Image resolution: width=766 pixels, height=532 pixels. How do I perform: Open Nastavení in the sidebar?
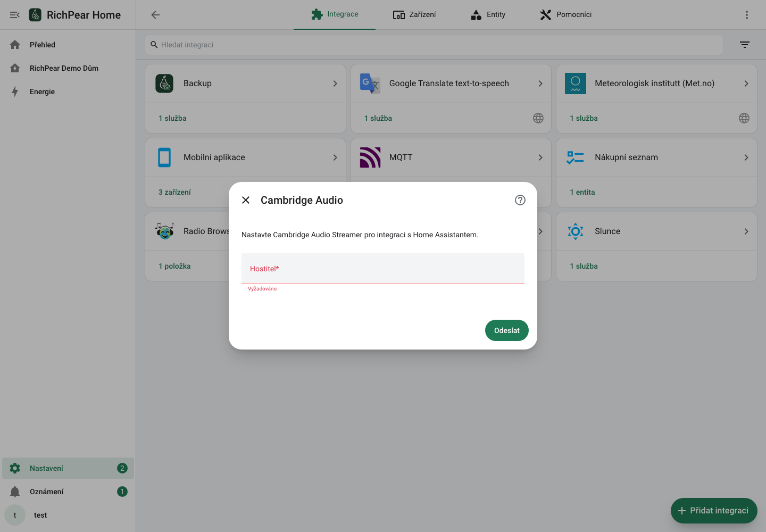68,468
